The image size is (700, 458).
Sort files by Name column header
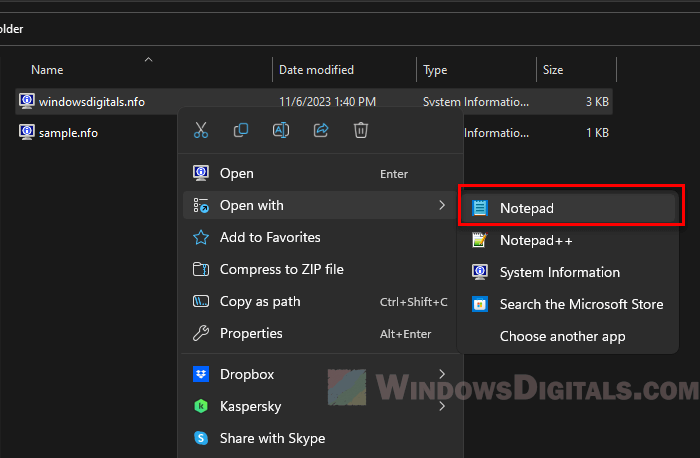[47, 70]
